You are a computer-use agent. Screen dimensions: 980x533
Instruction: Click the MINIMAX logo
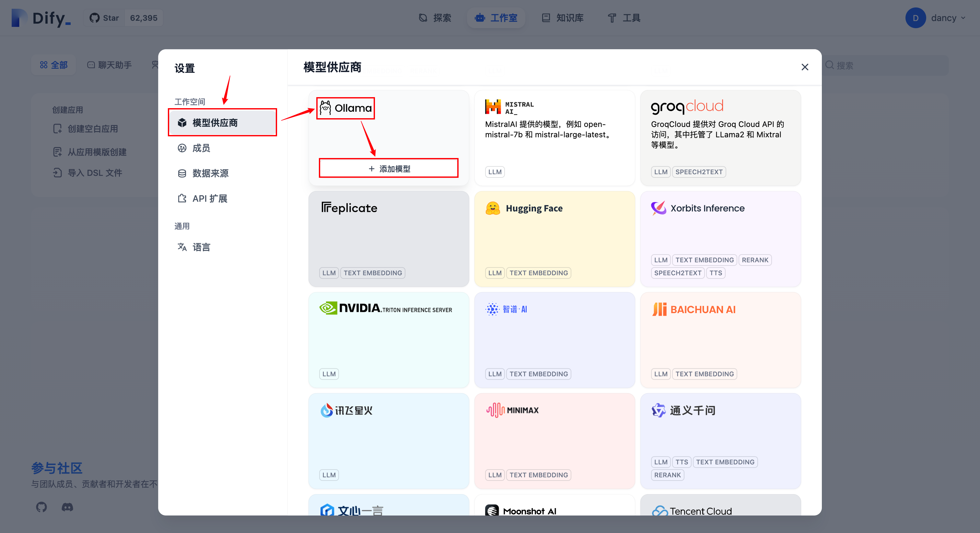coord(512,410)
